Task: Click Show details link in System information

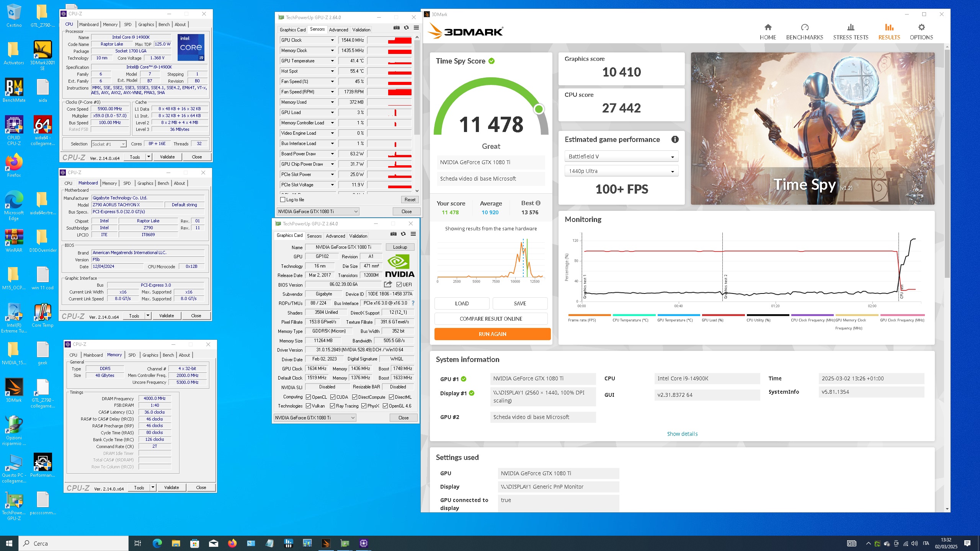Action: 682,434
